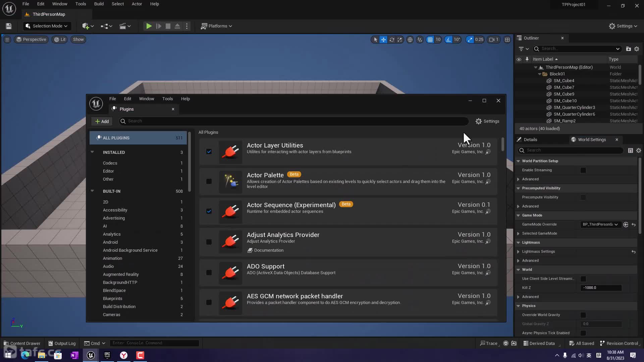Open World Settings panel gear icon
The height and width of the screenshot is (362, 644).
pos(639,150)
